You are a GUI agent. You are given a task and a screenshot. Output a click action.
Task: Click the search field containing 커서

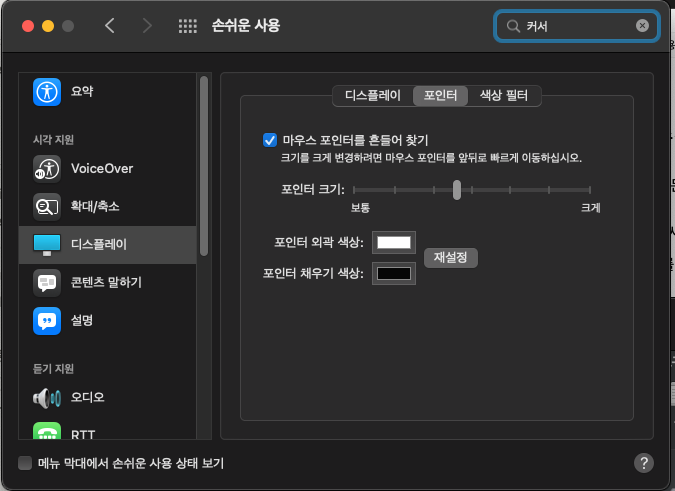point(577,26)
